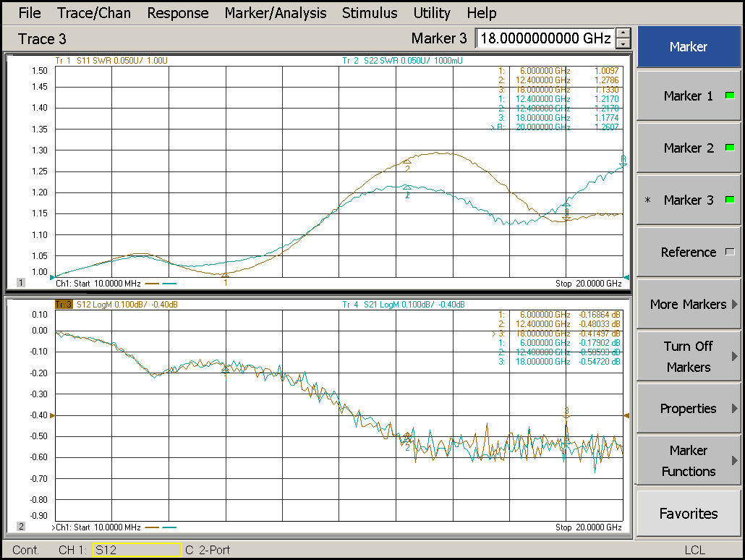Decrement marker frequency with down stepper arrow

623,43
